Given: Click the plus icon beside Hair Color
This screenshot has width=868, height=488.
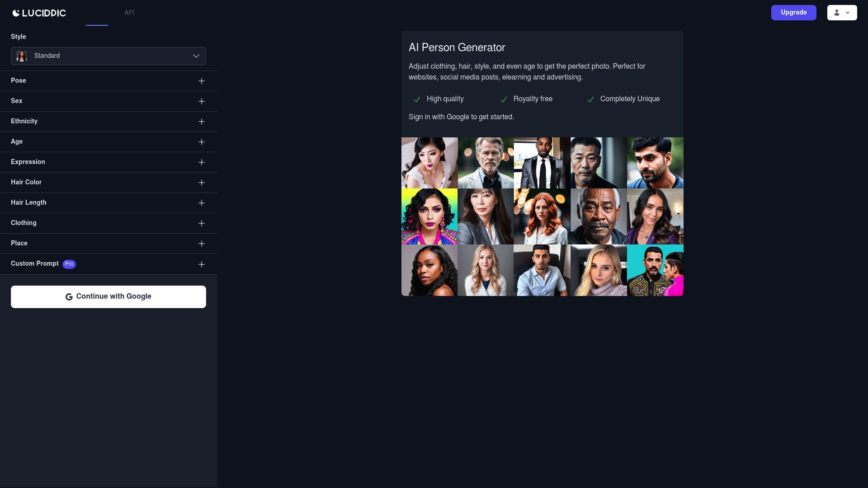Looking at the screenshot, I should point(202,183).
